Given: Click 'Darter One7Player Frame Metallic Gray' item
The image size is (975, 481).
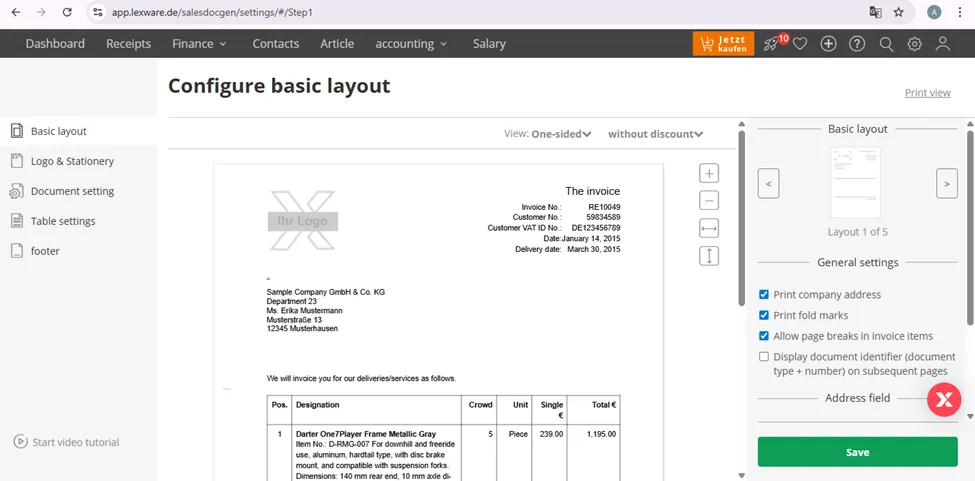Looking at the screenshot, I should (x=366, y=434).
